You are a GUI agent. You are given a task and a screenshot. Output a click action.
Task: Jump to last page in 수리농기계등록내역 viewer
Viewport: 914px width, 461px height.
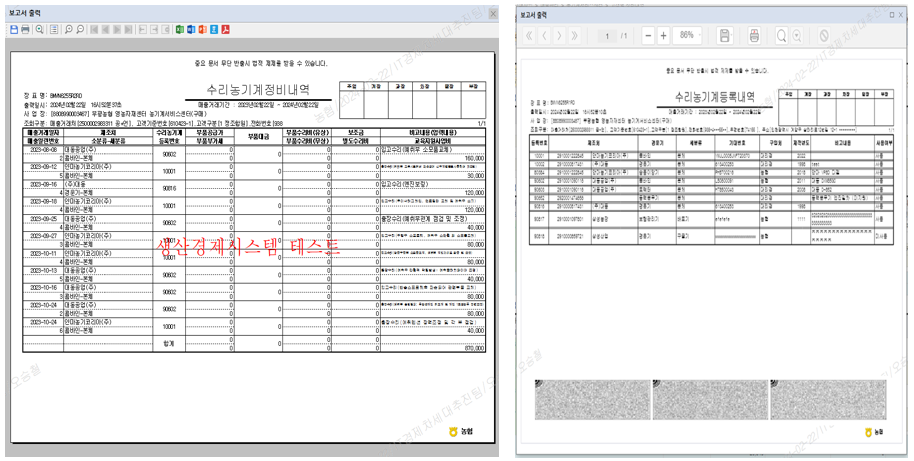point(575,36)
